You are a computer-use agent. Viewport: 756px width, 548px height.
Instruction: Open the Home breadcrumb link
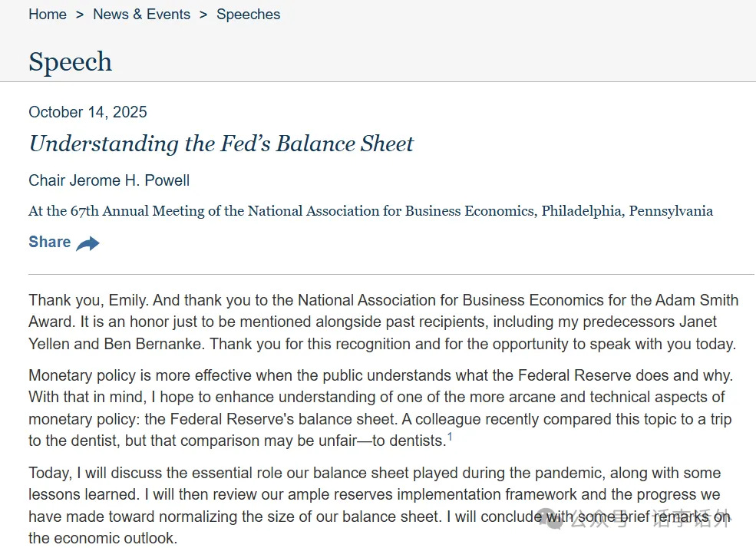(x=48, y=15)
